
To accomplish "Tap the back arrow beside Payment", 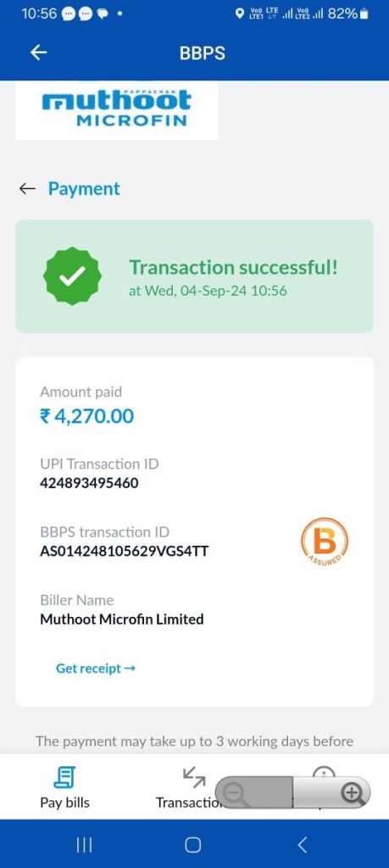I will [x=27, y=189].
